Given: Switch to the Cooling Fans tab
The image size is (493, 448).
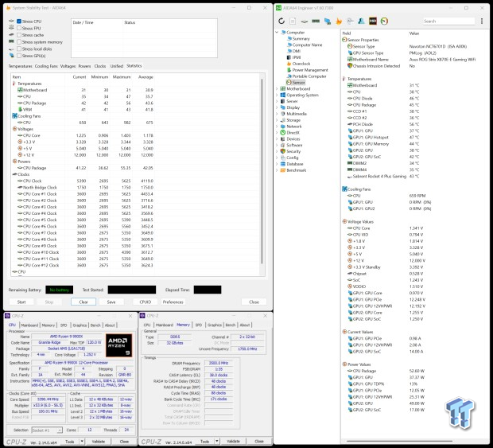Looking at the screenshot, I should tap(46, 66).
